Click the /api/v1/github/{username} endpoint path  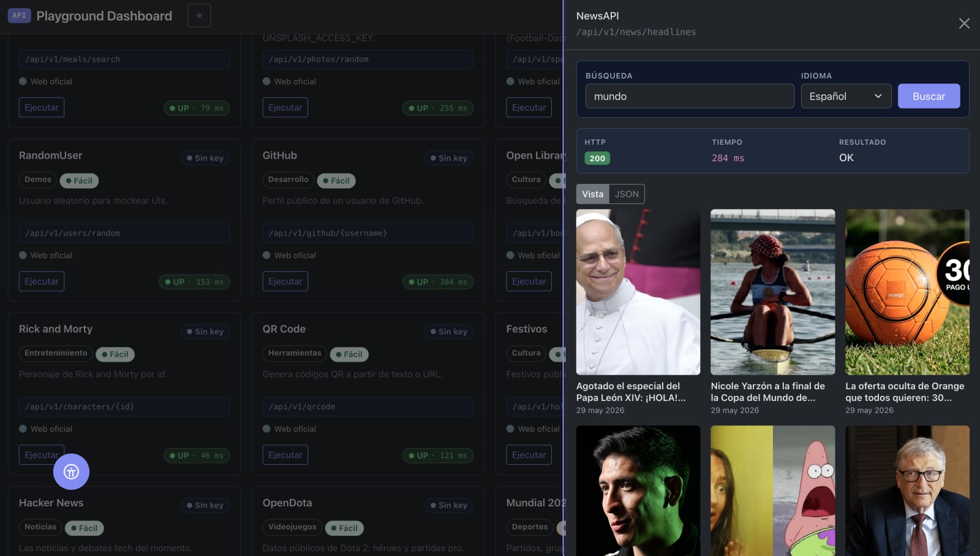click(368, 233)
